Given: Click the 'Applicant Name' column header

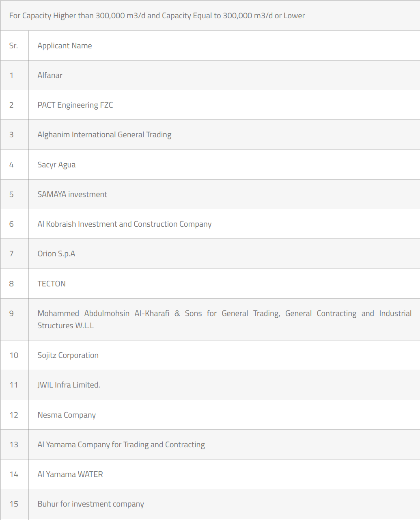Looking at the screenshot, I should [x=65, y=46].
